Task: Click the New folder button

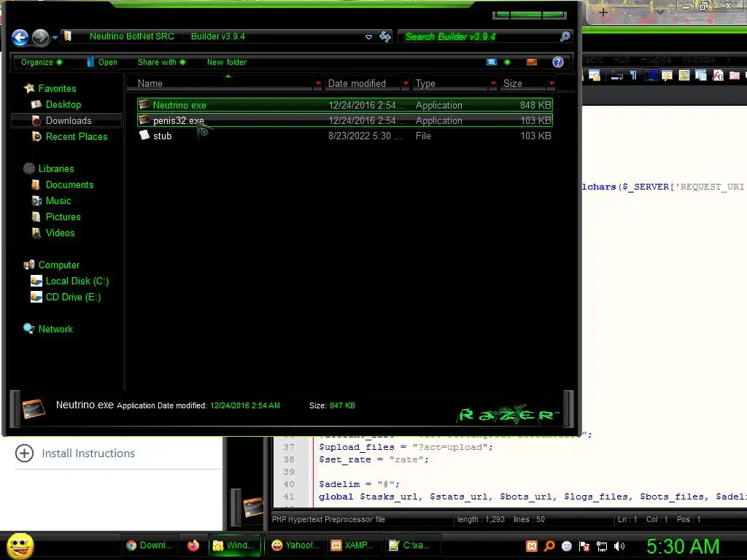Action: (227, 62)
